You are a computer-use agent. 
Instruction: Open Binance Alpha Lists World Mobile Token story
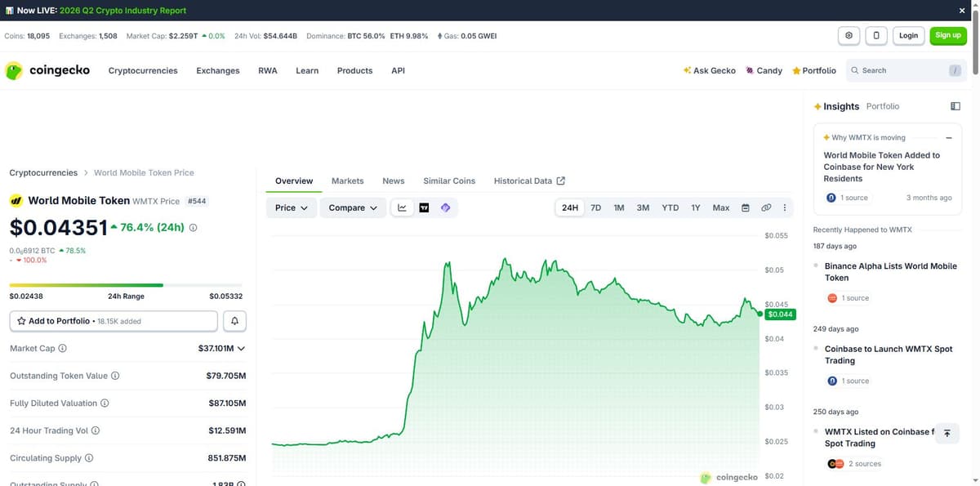pyautogui.click(x=891, y=272)
